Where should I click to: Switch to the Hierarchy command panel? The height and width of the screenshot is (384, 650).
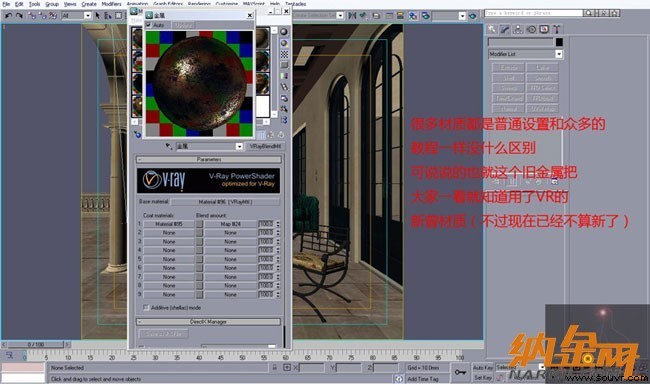click(x=518, y=29)
